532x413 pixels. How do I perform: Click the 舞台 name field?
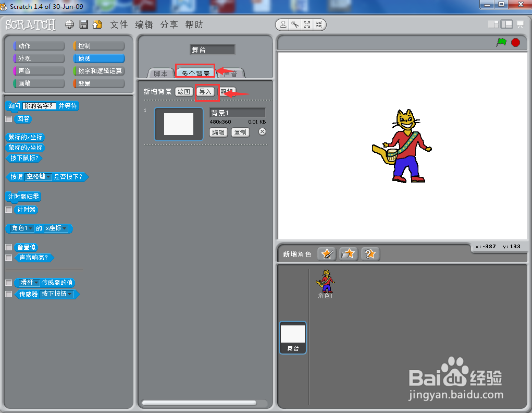coord(213,50)
